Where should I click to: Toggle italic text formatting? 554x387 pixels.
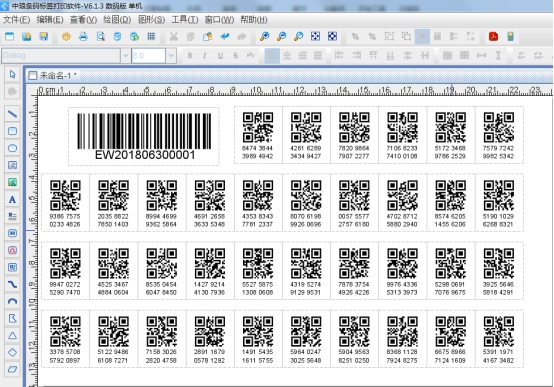coord(205,55)
